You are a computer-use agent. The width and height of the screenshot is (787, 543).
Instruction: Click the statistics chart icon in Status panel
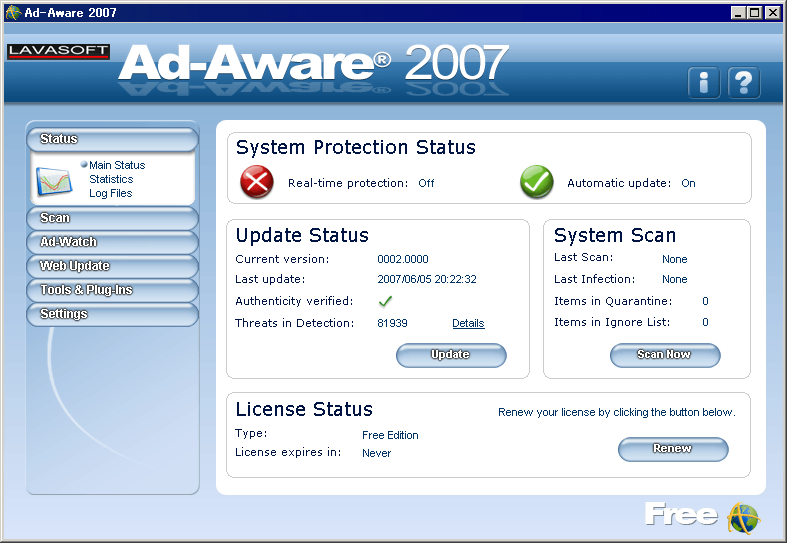(x=55, y=182)
